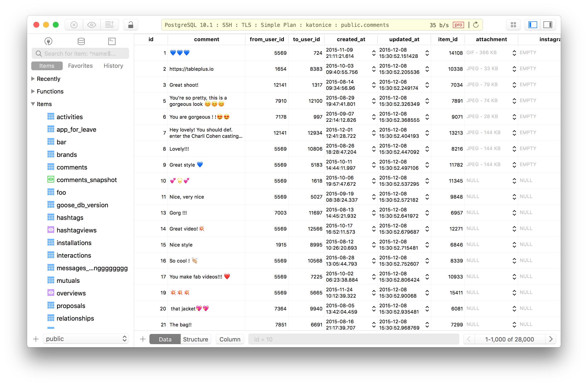This screenshot has height=386, width=588.
Task: Toggle the left sidebar panel visibility
Action: (x=532, y=25)
